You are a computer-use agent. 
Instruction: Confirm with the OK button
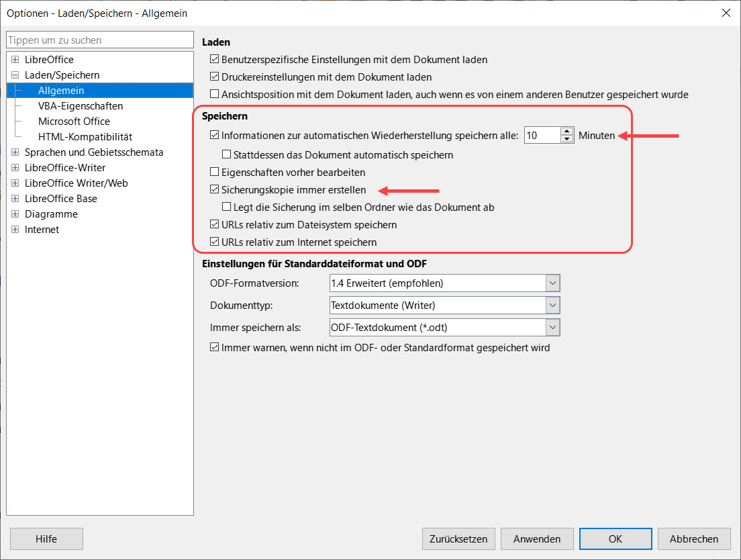point(615,539)
